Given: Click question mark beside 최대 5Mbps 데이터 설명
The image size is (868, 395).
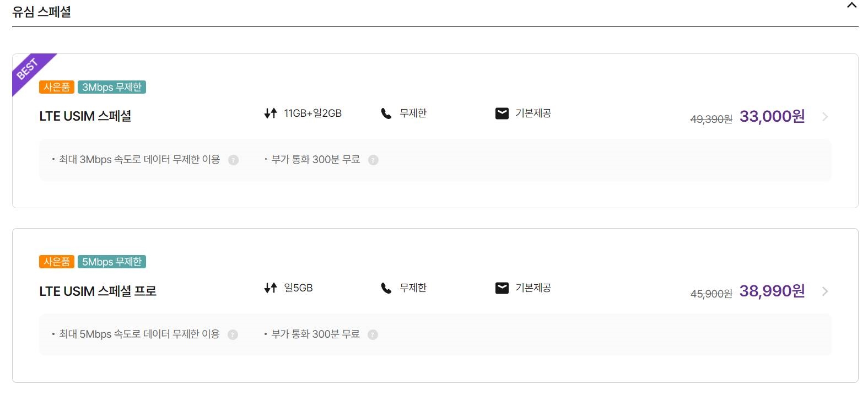Looking at the screenshot, I should (x=233, y=334).
